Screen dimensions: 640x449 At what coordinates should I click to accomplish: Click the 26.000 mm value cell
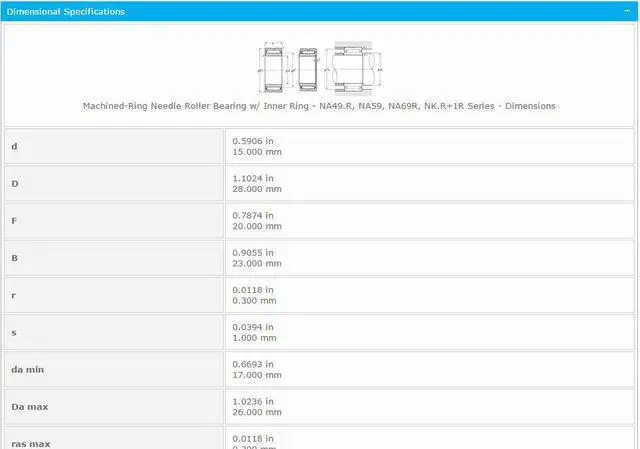pyautogui.click(x=256, y=412)
